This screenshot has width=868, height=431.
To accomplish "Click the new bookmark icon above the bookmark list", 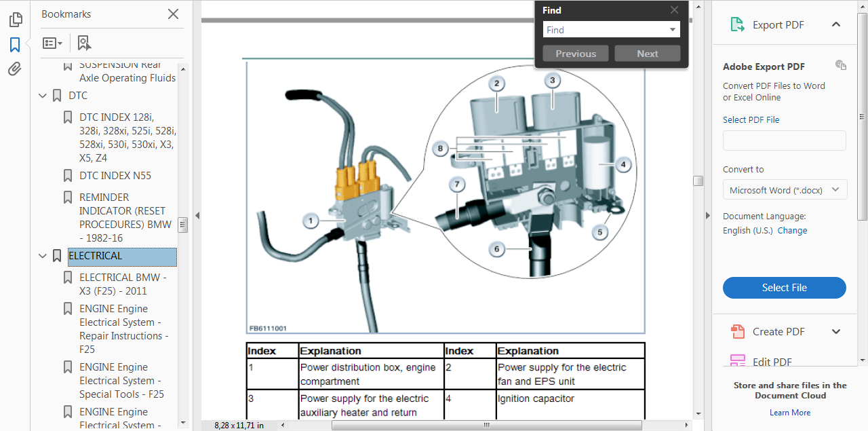I will [84, 43].
